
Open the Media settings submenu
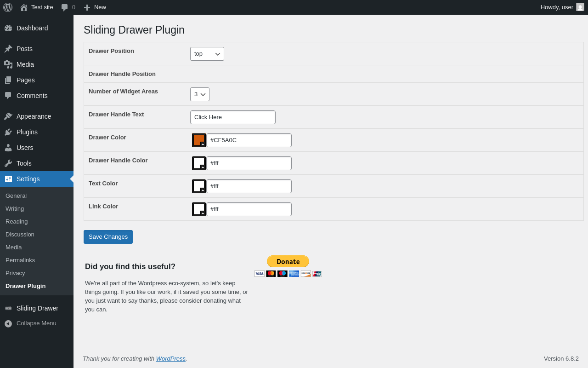14,247
